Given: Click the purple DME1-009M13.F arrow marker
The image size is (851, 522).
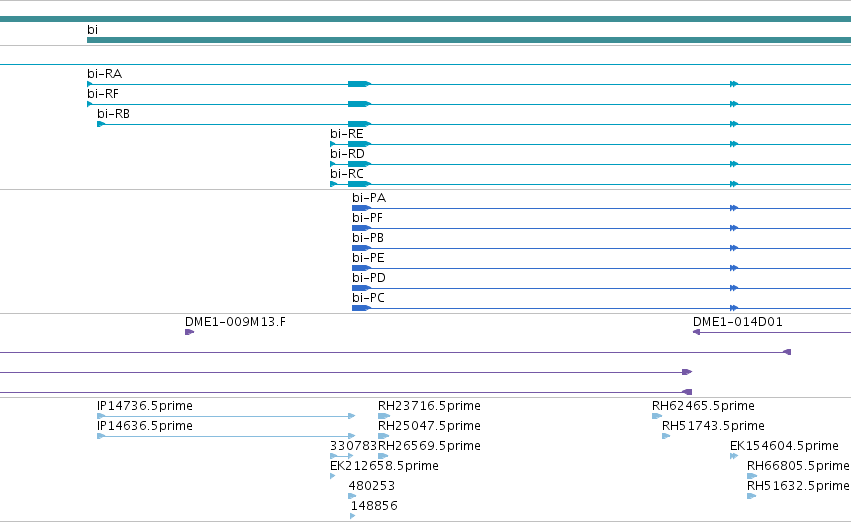Looking at the screenshot, I should 189,332.
